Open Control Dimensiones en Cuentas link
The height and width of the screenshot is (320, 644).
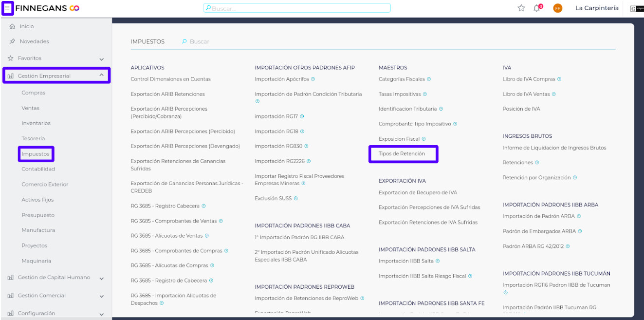point(171,79)
